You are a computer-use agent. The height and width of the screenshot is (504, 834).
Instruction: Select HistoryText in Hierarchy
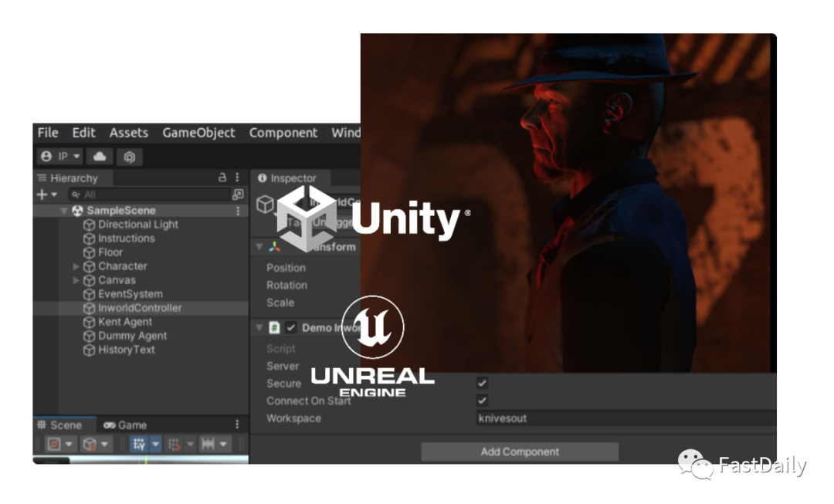click(127, 350)
